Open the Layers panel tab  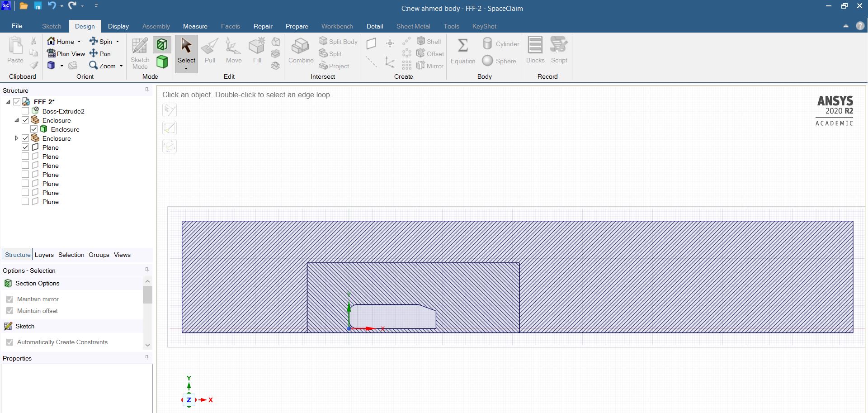[44, 255]
